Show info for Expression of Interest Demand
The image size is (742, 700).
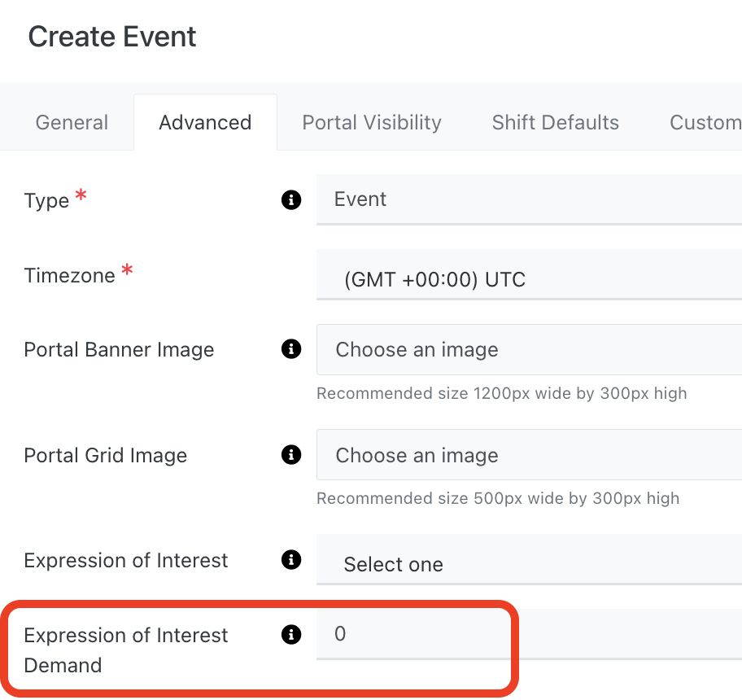tap(290, 635)
